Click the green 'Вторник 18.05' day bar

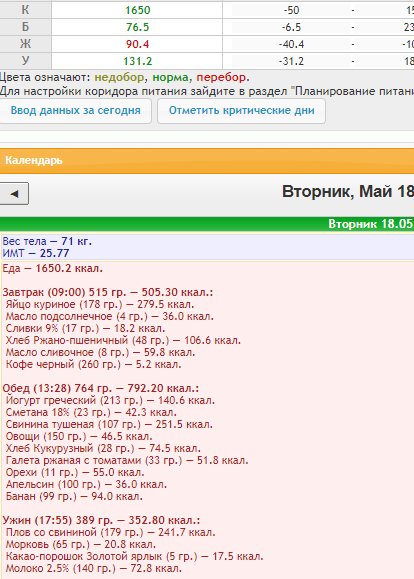(207, 224)
